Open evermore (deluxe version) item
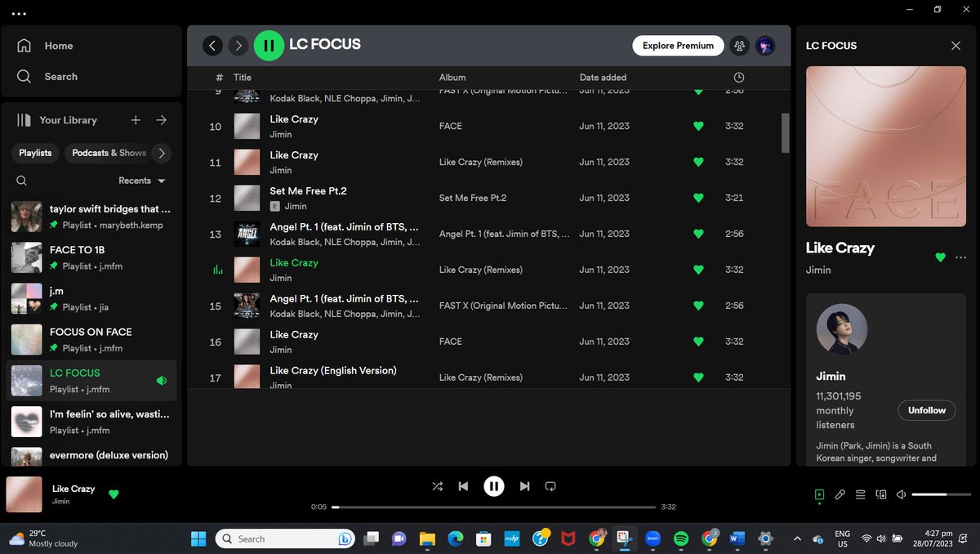The height and width of the screenshot is (554, 980). (91, 455)
